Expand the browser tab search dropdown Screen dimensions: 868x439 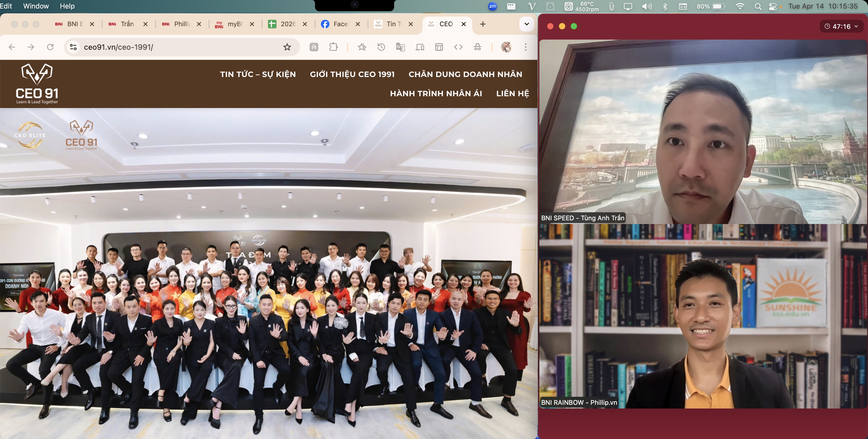click(526, 24)
